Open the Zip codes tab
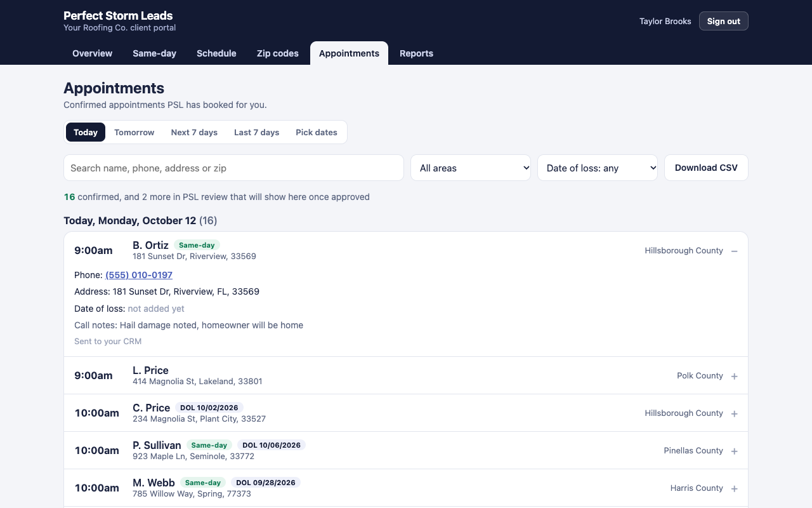 (x=277, y=53)
